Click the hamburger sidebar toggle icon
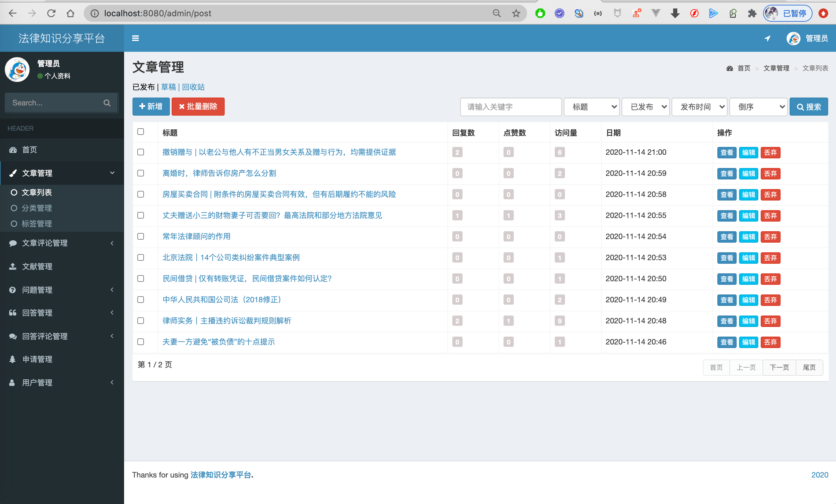The height and width of the screenshot is (504, 836). (136, 38)
